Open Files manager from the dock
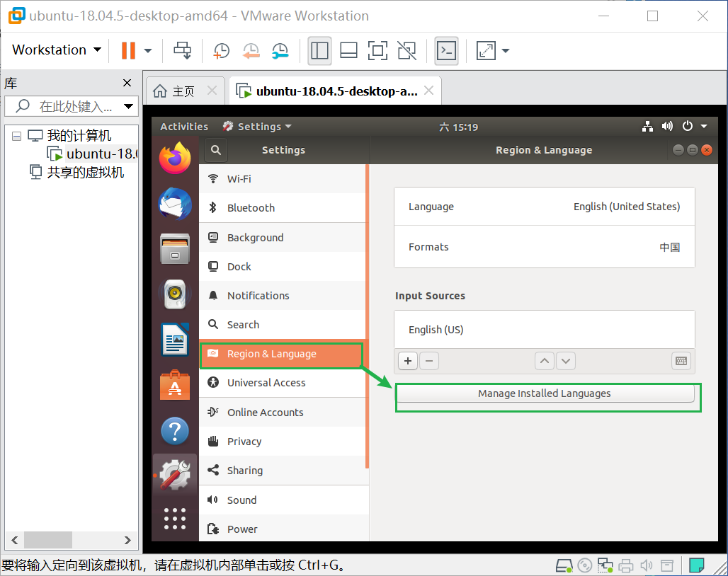The height and width of the screenshot is (576, 728). click(175, 249)
